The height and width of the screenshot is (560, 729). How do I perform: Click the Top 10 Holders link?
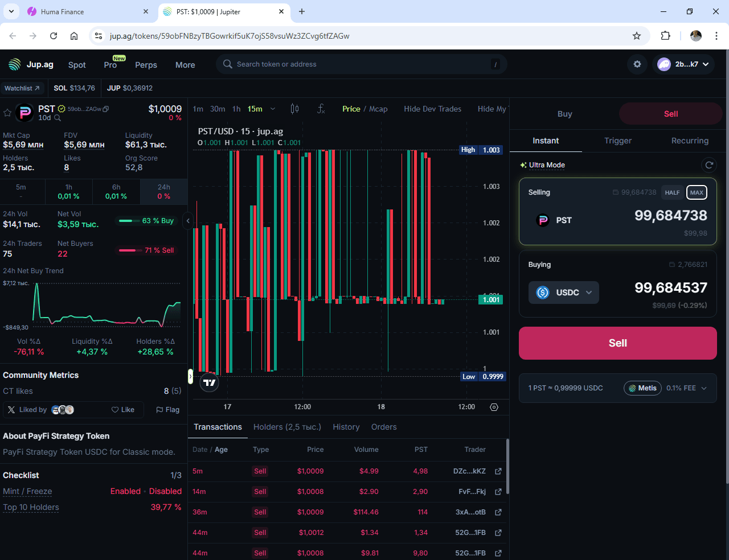point(31,507)
